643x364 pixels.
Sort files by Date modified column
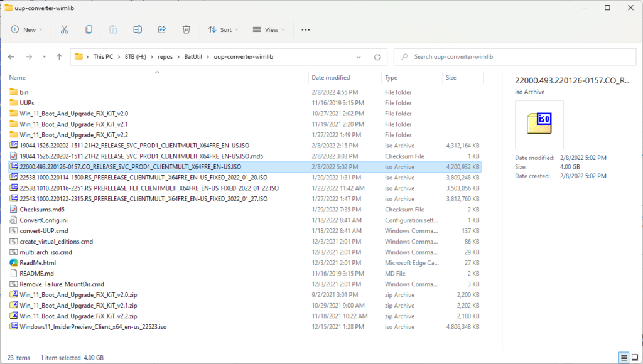coord(331,78)
